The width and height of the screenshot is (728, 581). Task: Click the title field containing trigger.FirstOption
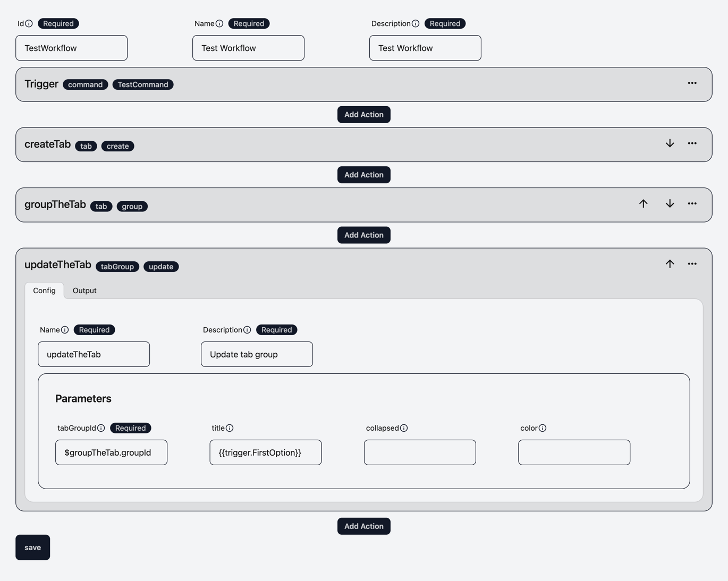pos(265,452)
